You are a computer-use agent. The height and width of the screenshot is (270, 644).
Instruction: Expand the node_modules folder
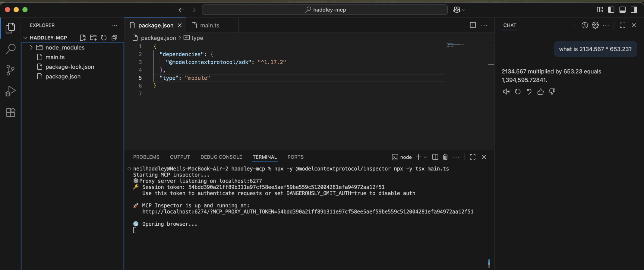click(x=31, y=47)
